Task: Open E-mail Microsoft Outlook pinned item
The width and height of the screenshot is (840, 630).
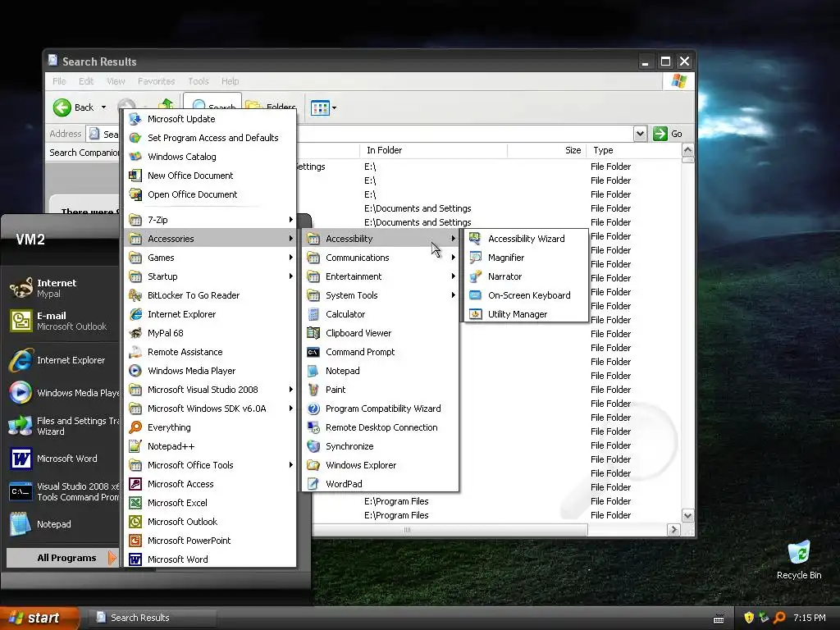Action: point(62,321)
